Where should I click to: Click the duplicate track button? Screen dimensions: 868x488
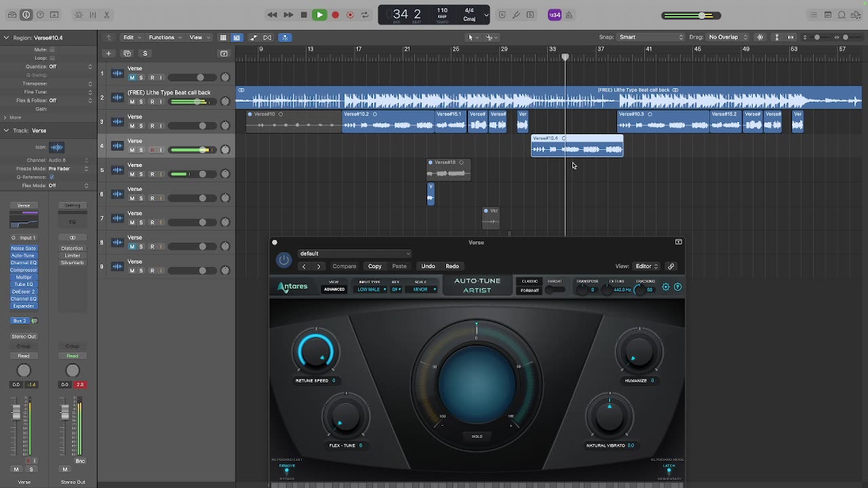tap(127, 53)
